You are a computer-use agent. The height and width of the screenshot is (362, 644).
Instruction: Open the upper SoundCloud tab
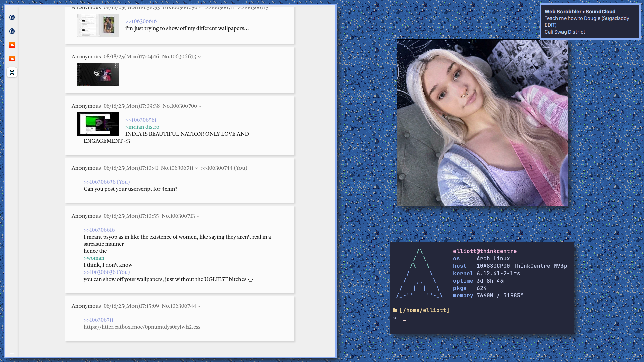[12, 45]
